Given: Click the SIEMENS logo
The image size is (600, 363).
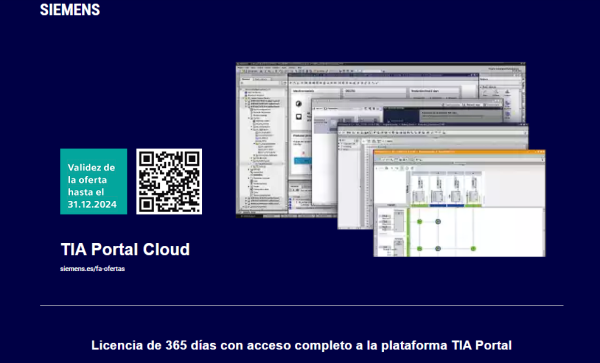Looking at the screenshot, I should pos(70,9).
